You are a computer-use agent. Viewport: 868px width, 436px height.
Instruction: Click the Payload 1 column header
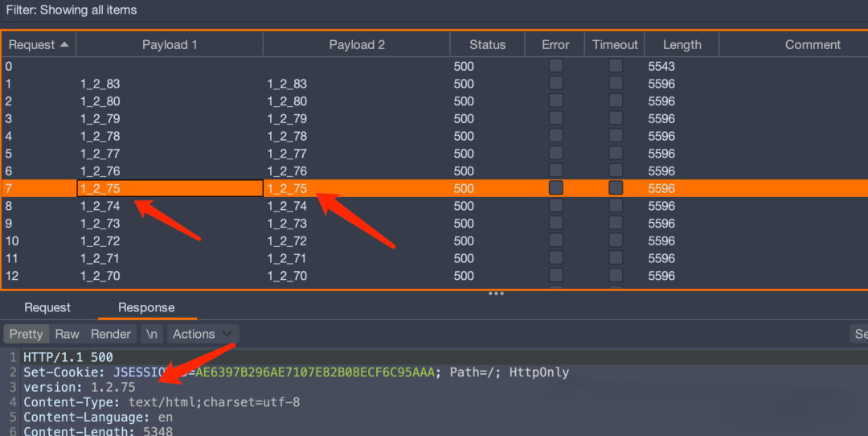[170, 45]
